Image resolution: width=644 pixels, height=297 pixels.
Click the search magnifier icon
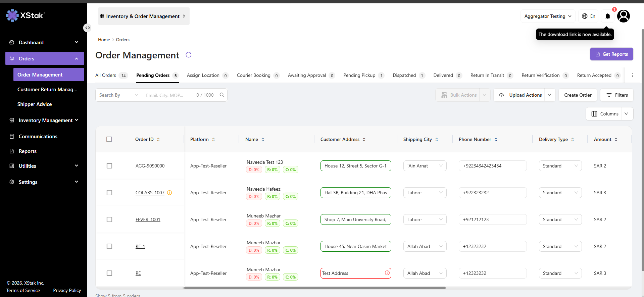tap(222, 95)
